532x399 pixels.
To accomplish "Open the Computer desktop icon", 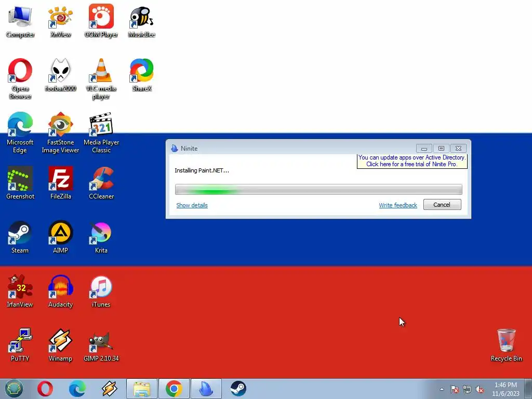I will [20, 21].
